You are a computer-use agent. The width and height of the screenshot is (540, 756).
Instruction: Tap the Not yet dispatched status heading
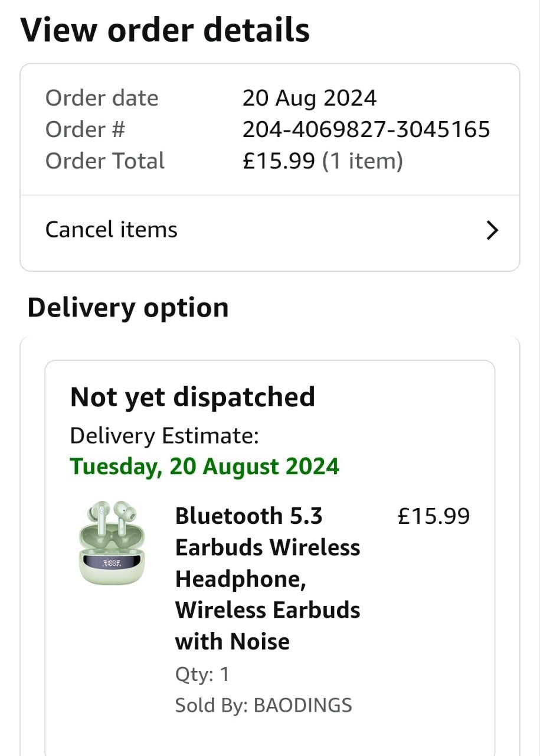pyautogui.click(x=192, y=397)
